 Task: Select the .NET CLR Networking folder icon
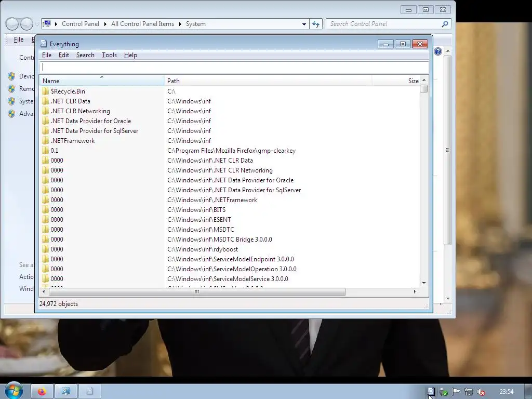click(x=46, y=111)
